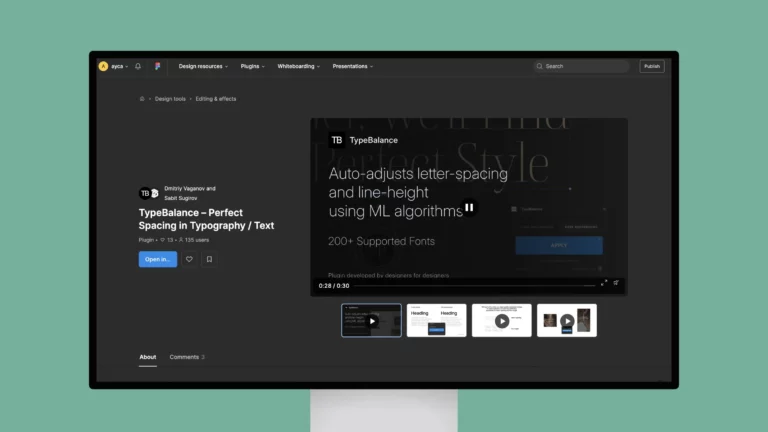Switch to the Comments tab
Image resolution: width=768 pixels, height=432 pixels.
[x=186, y=357]
